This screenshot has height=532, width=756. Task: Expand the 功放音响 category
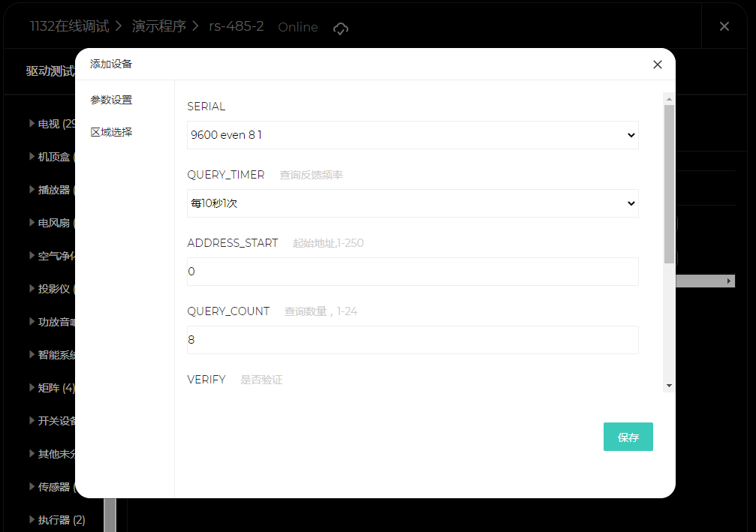pyautogui.click(x=52, y=322)
